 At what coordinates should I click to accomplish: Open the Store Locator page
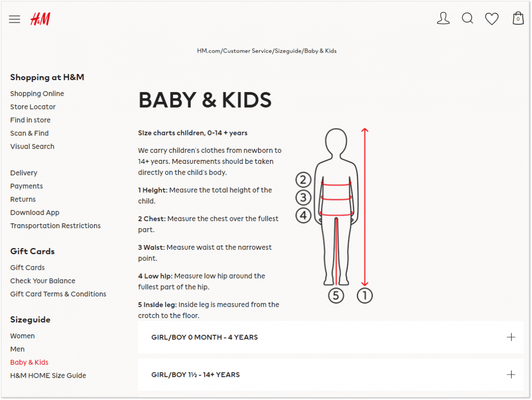pyautogui.click(x=33, y=106)
